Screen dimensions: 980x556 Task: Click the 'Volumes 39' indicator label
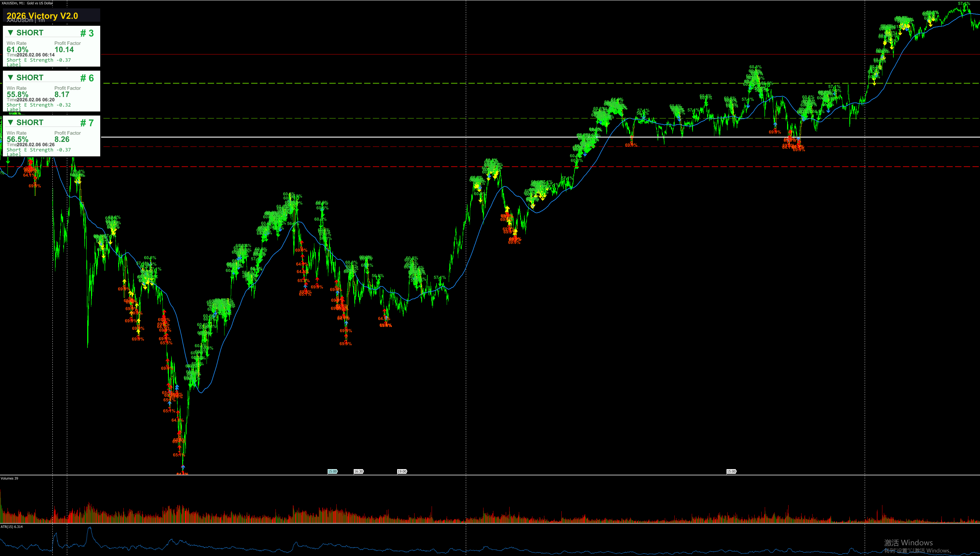[x=10, y=478]
